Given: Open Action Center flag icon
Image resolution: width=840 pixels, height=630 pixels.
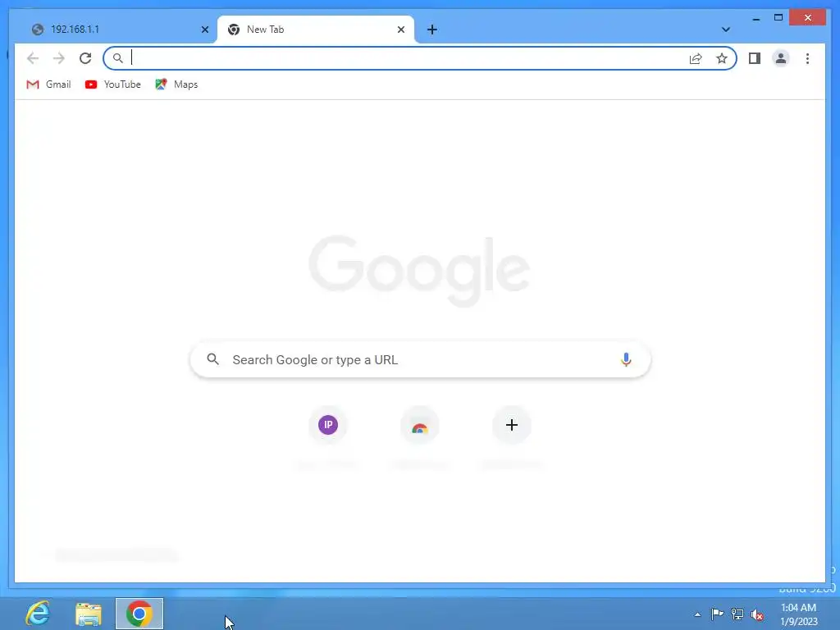Looking at the screenshot, I should (717, 614).
